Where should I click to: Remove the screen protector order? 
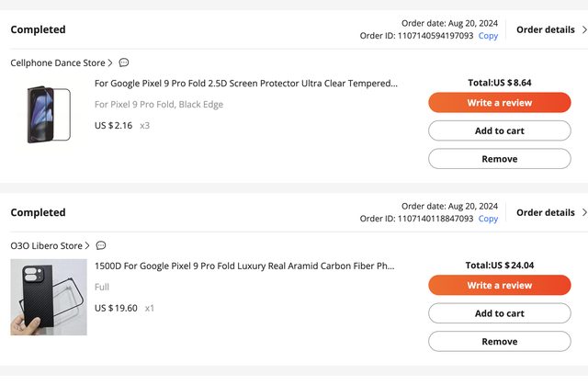[499, 159]
